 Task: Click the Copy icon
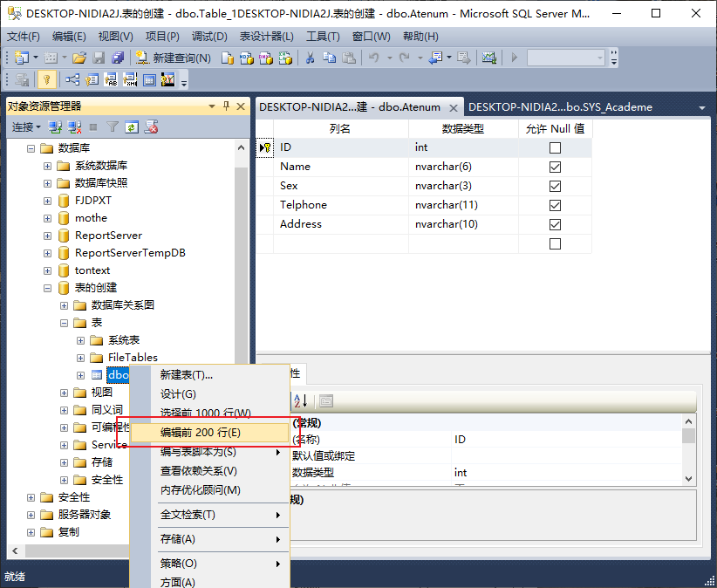[329, 58]
